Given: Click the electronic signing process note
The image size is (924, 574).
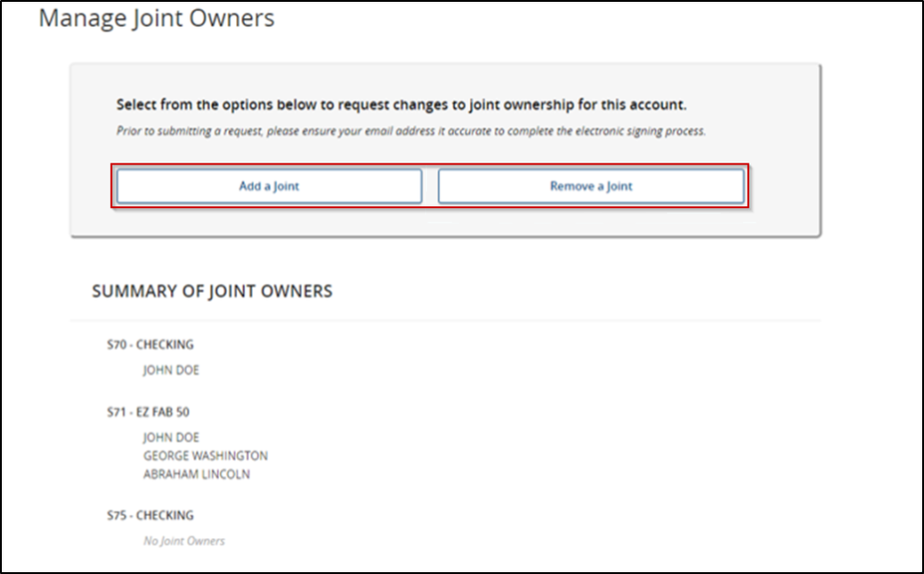Looking at the screenshot, I should point(410,130).
